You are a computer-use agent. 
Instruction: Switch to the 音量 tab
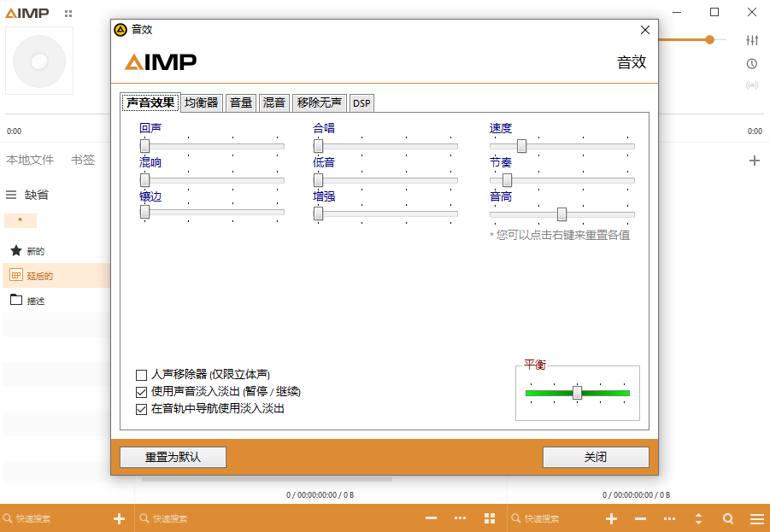pyautogui.click(x=241, y=103)
